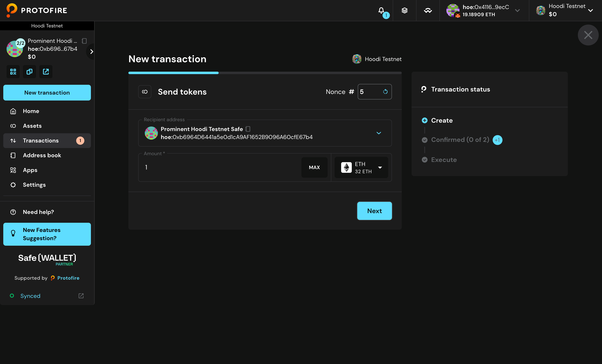The image size is (602, 364).
Task: Navigate to Assets
Action: click(32, 126)
